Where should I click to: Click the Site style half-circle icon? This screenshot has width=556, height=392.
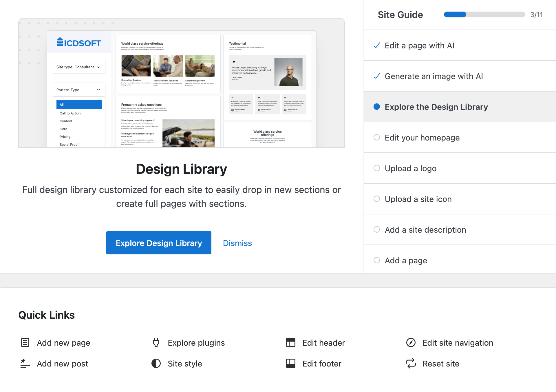tap(156, 363)
